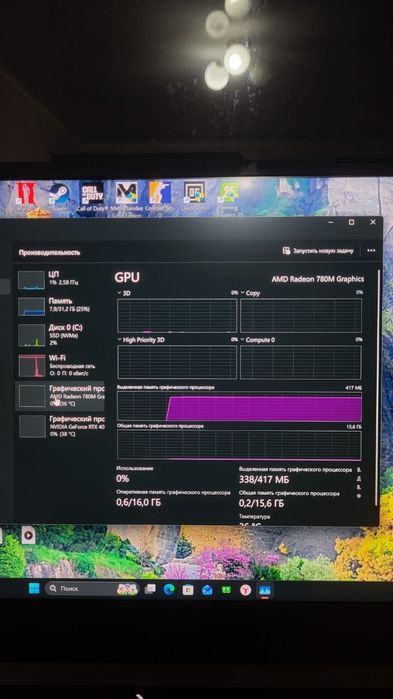Screen dimensions: 393x699
Task: Maximize the Task Manager window
Action: 352,222
